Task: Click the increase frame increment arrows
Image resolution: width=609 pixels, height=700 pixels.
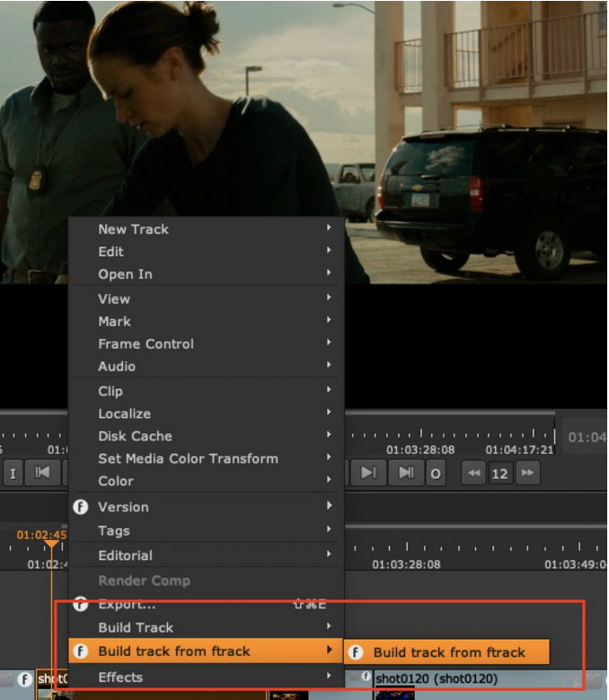Action: pyautogui.click(x=528, y=473)
